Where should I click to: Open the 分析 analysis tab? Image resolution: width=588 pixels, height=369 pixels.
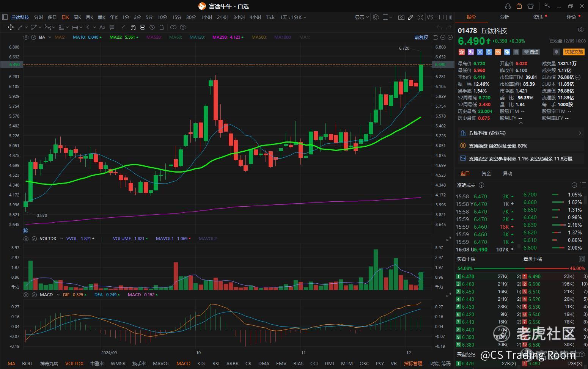tap(505, 17)
